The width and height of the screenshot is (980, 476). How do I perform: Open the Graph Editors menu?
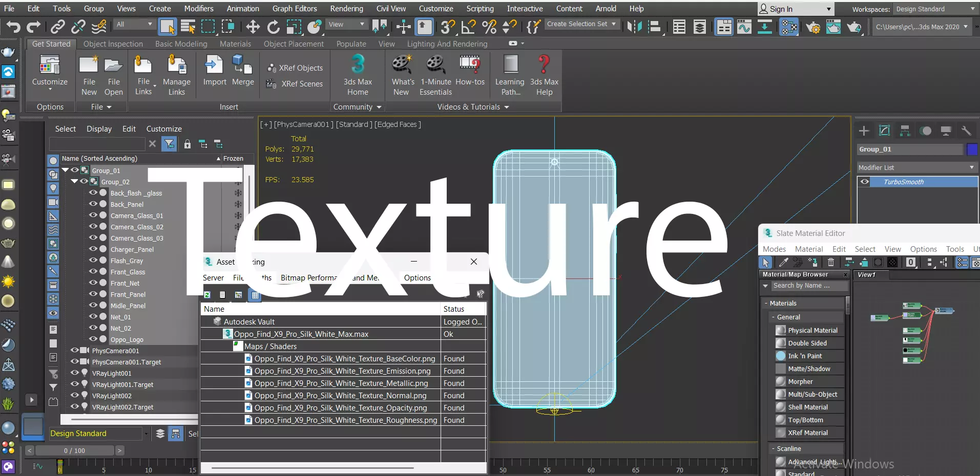(x=295, y=9)
